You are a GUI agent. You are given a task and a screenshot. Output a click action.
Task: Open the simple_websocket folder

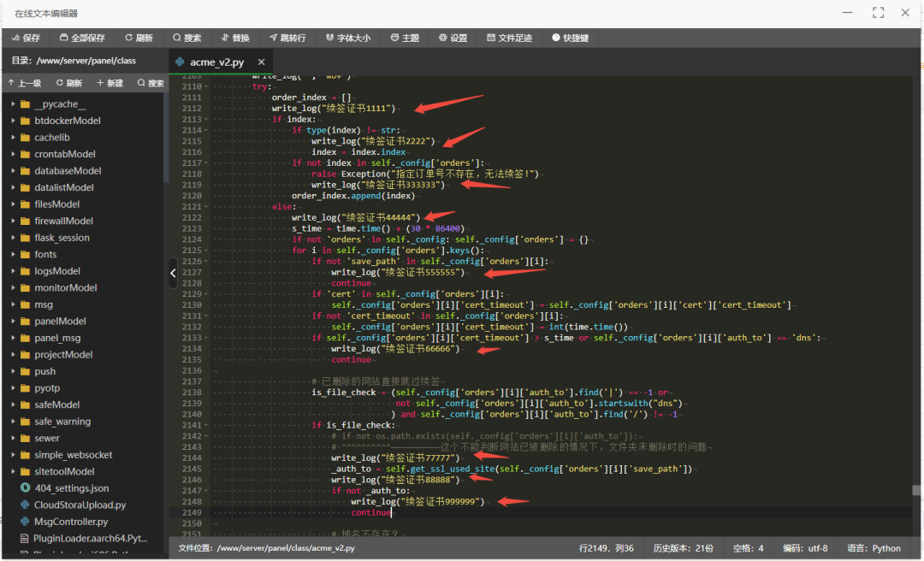point(73,455)
